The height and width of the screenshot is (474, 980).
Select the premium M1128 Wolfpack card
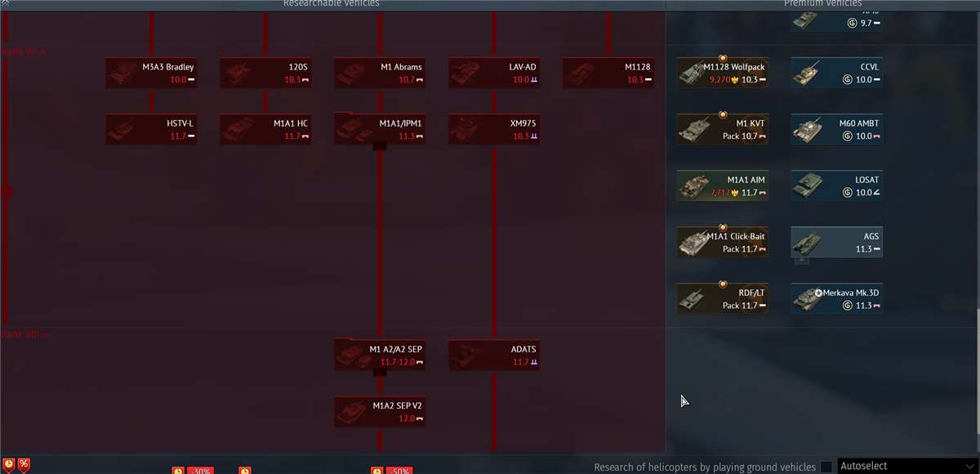[x=723, y=73]
